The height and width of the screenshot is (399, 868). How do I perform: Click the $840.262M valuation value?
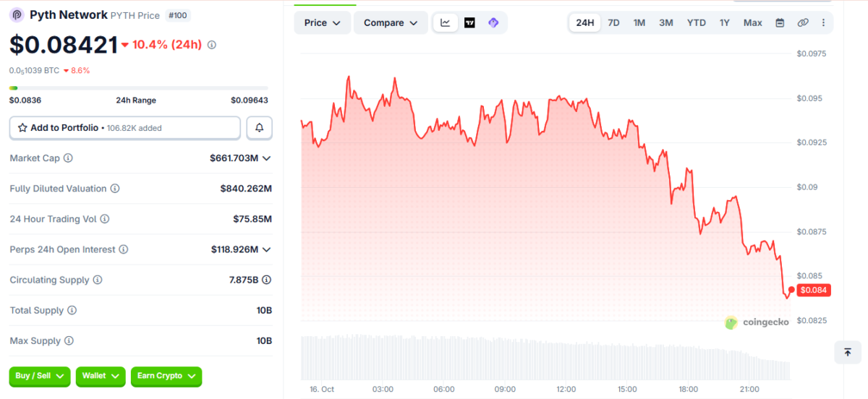tap(246, 189)
